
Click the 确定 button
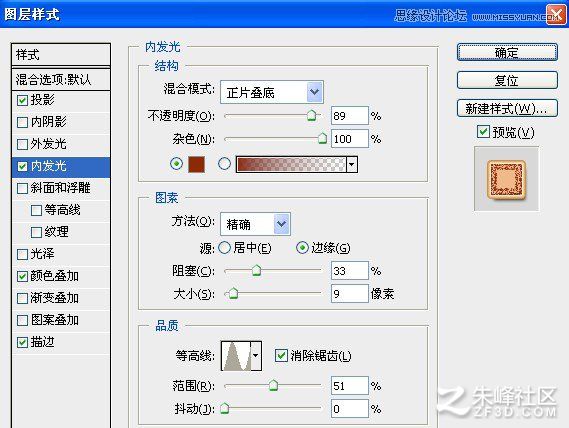[507, 53]
